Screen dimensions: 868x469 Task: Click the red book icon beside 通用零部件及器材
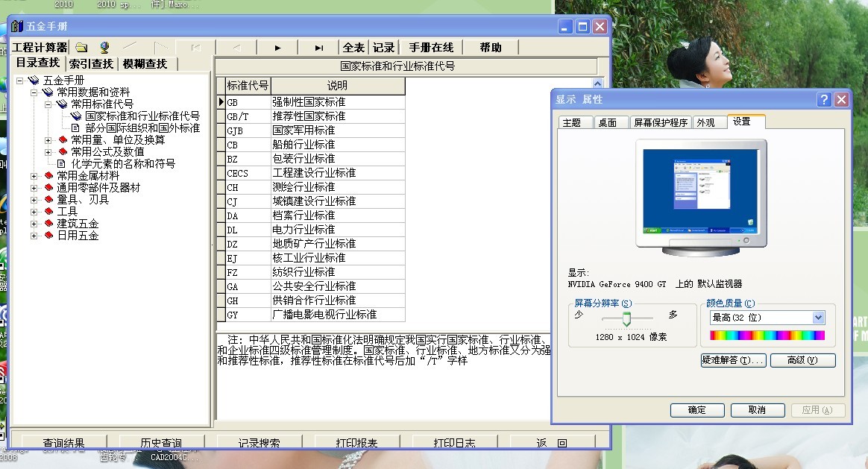click(48, 188)
